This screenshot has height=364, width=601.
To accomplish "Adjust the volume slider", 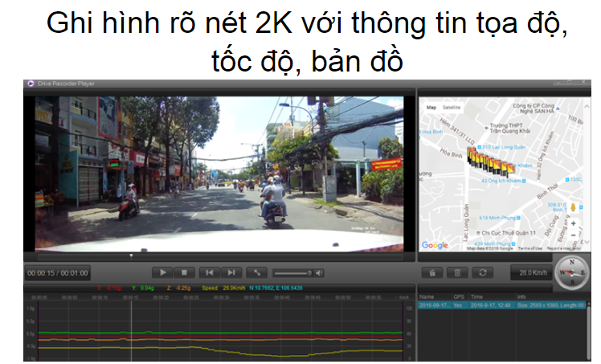I will tap(292, 273).
